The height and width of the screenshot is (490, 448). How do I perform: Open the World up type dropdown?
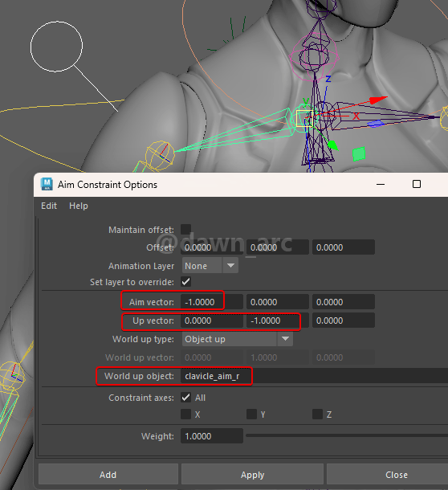(238, 339)
